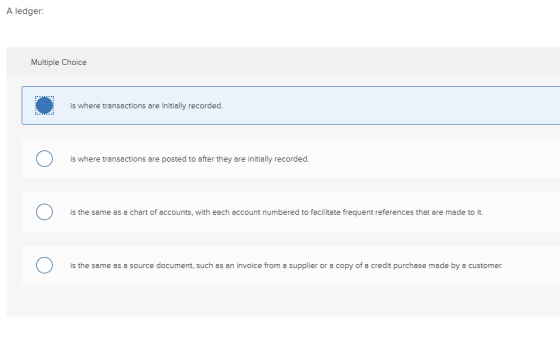Click blank space in the Multiple Choice header bar
Image resolution: width=560 pixels, height=360 pixels.
tap(321, 62)
